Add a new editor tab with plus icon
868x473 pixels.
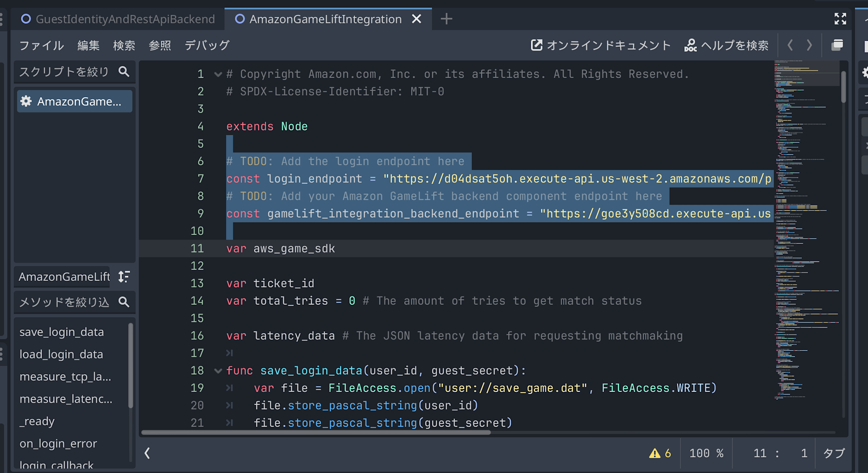[x=446, y=19]
